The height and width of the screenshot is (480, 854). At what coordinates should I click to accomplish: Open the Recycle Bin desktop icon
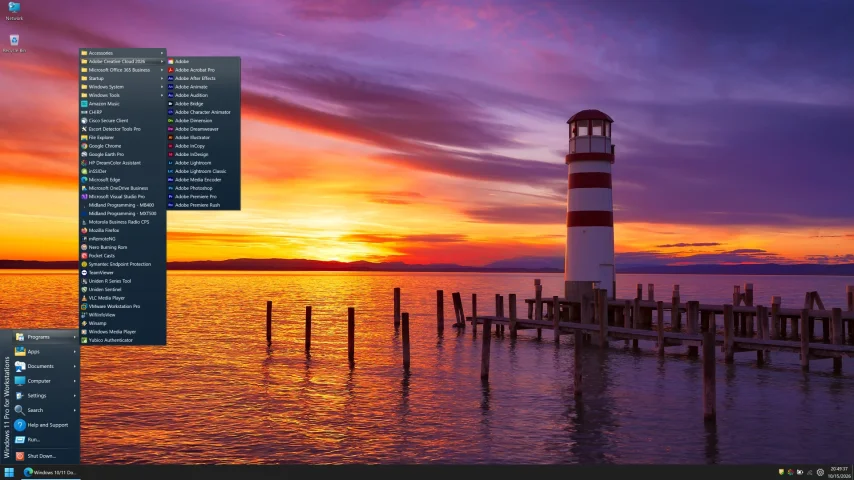(14, 43)
